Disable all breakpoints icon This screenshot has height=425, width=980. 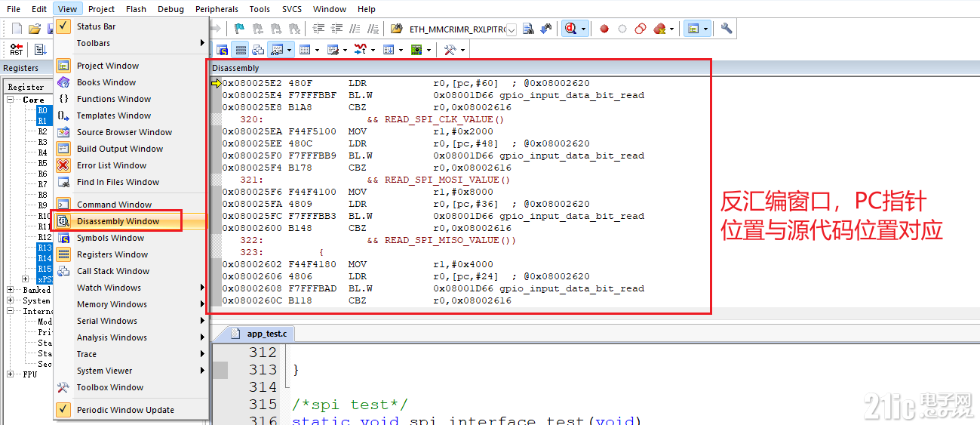(641, 29)
